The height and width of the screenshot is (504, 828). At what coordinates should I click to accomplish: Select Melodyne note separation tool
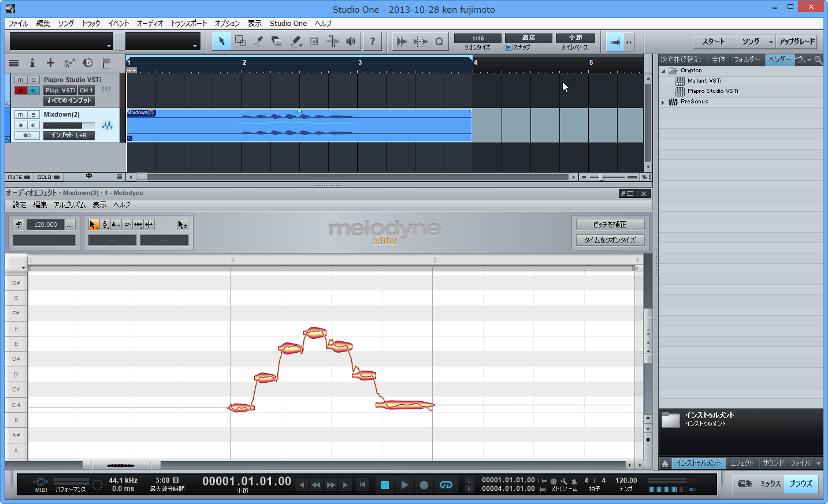pos(149,225)
